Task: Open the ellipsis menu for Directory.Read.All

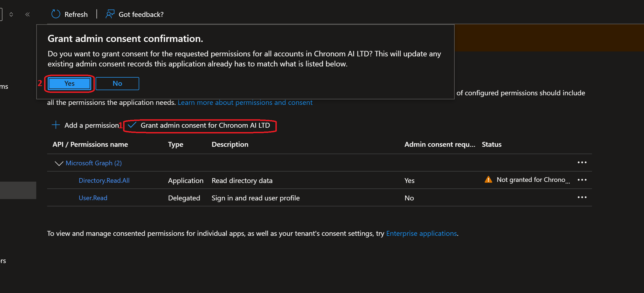Action: point(582,180)
